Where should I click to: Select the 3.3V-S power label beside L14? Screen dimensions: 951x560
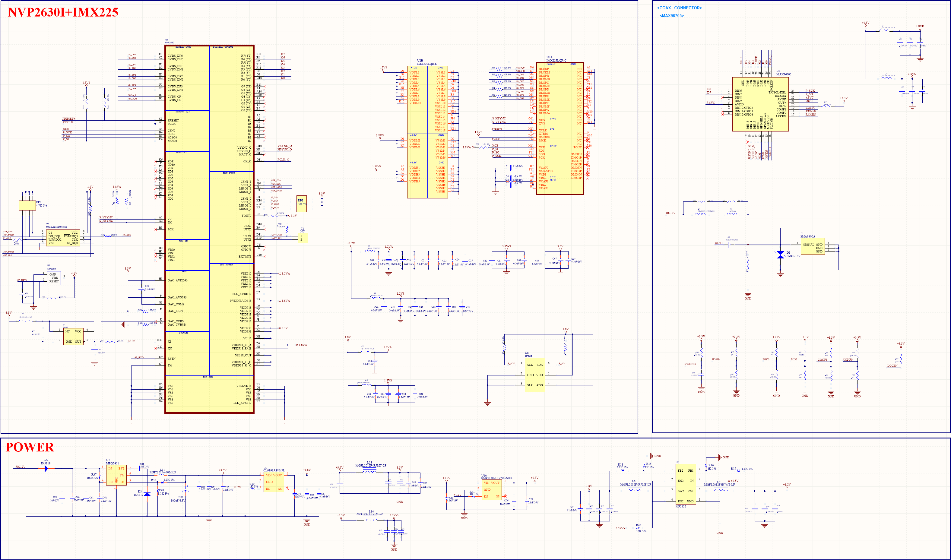pyautogui.click(x=394, y=515)
